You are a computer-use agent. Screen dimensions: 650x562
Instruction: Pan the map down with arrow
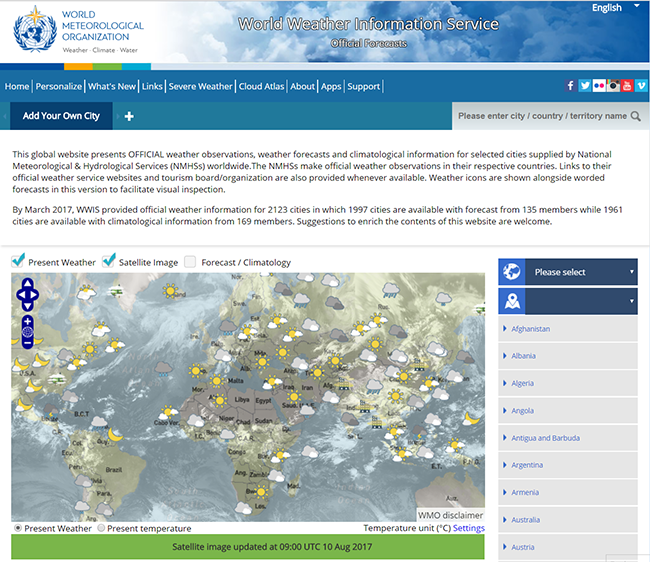[x=27, y=306]
